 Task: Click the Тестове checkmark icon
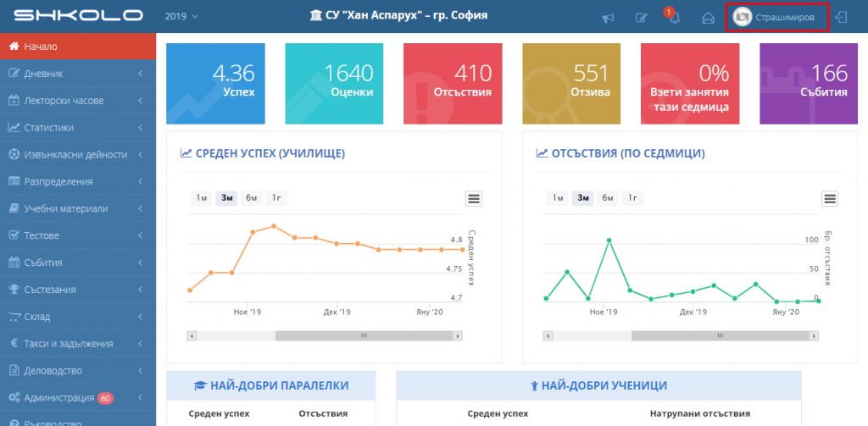pyautogui.click(x=14, y=235)
